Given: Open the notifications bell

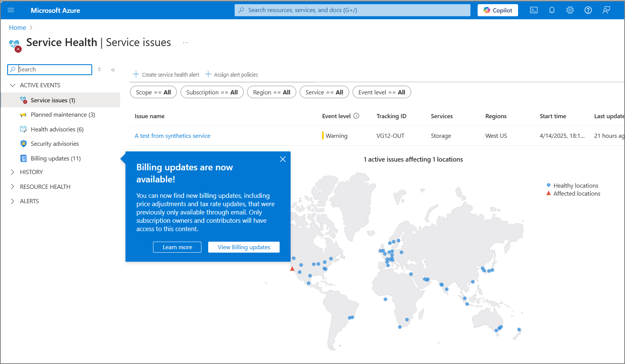Looking at the screenshot, I should coord(552,10).
